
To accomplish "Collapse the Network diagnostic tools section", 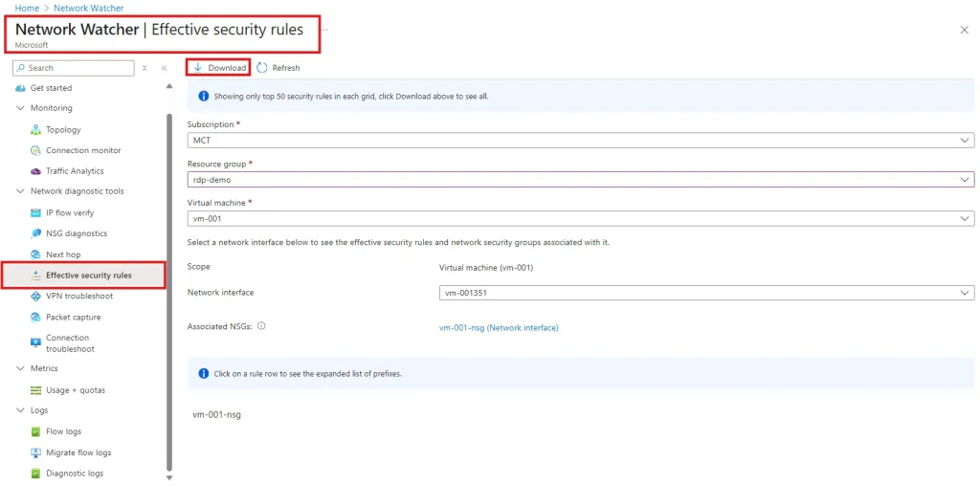I will pyautogui.click(x=21, y=191).
